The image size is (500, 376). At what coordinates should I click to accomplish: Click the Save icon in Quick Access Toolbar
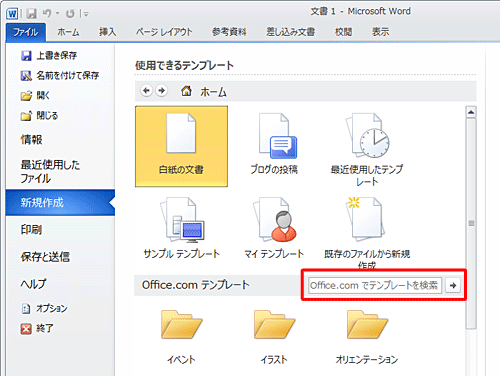point(32,14)
